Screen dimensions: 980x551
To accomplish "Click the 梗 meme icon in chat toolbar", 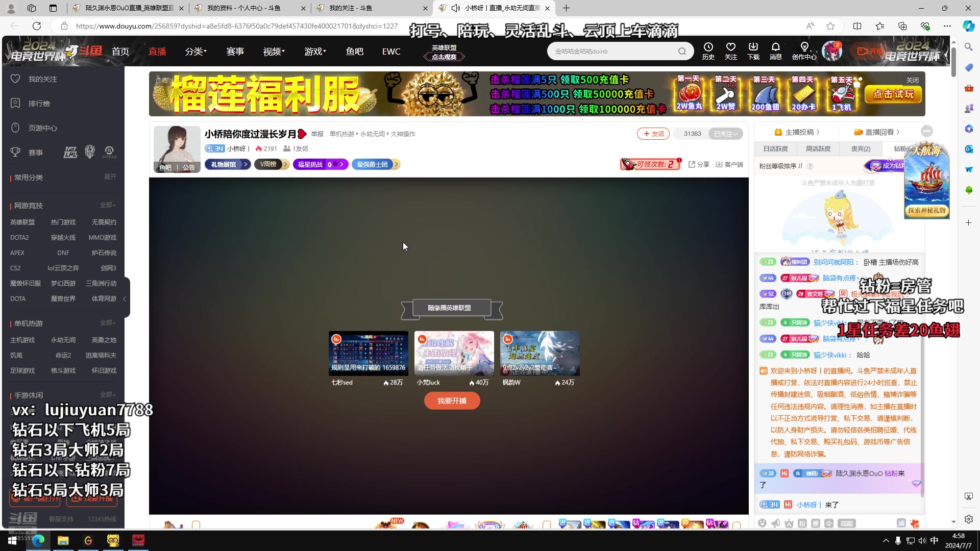I will coord(816,523).
